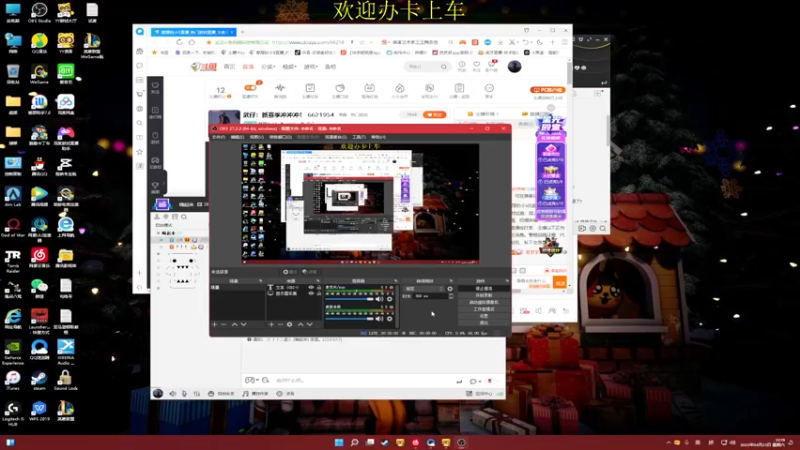800x450 pixels.
Task: Click microphone icon in chat window bottom toolbar
Action: coord(184,393)
